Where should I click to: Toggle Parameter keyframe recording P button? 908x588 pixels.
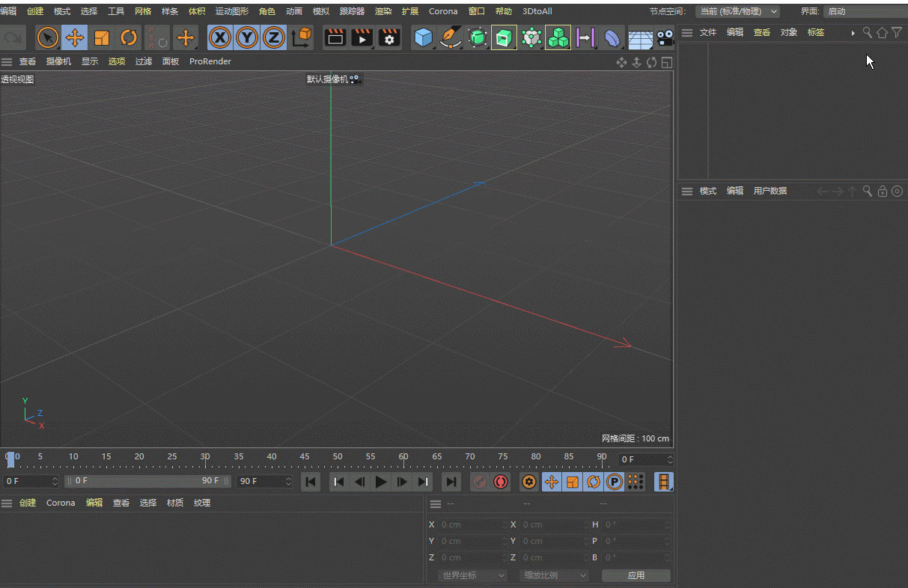click(615, 482)
